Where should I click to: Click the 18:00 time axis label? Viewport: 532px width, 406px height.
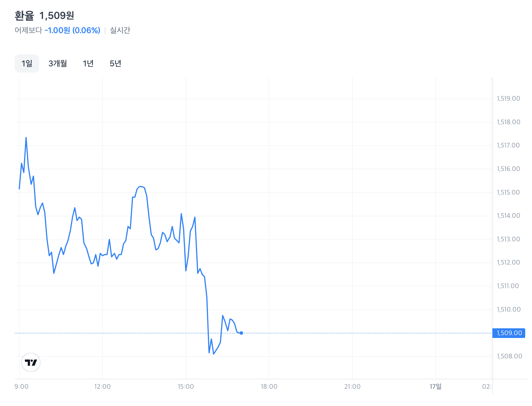pyautogui.click(x=269, y=386)
